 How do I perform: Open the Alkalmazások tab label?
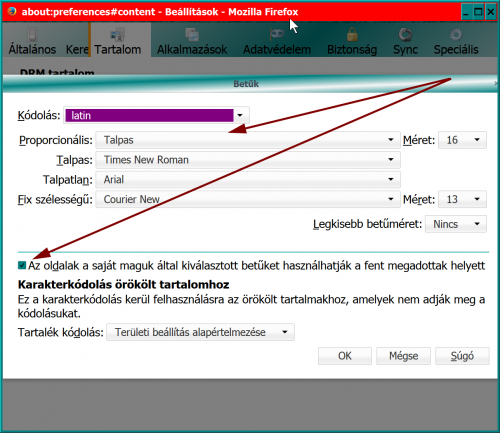(x=192, y=49)
